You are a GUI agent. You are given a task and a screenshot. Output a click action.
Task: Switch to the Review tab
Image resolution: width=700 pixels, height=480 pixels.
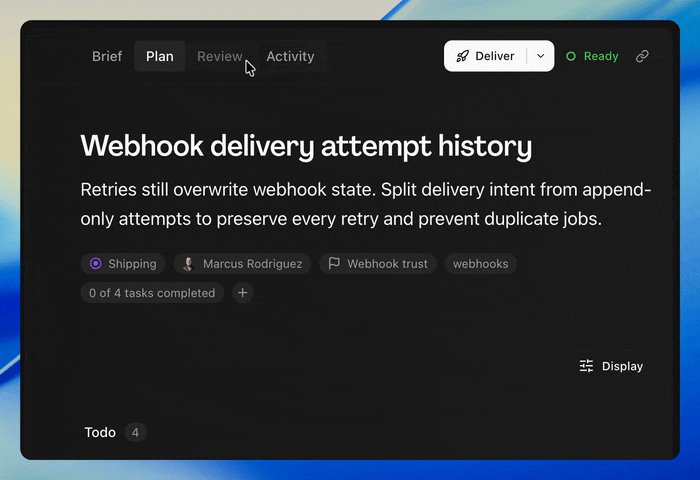[x=220, y=56]
